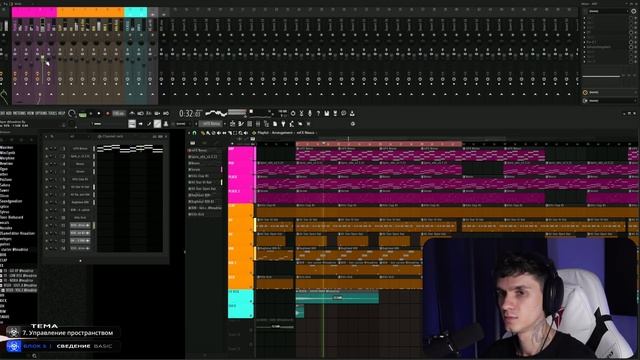Adjust the main volume knob
Image resolution: width=640 pixels, height=360 pixels.
tap(72, 114)
